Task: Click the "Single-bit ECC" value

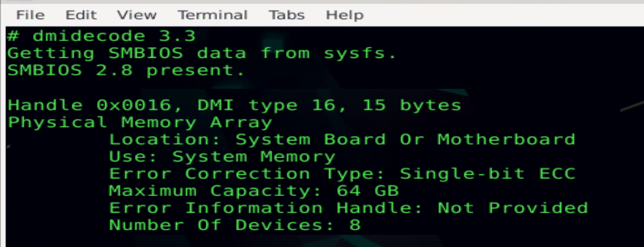Action: (x=488, y=174)
